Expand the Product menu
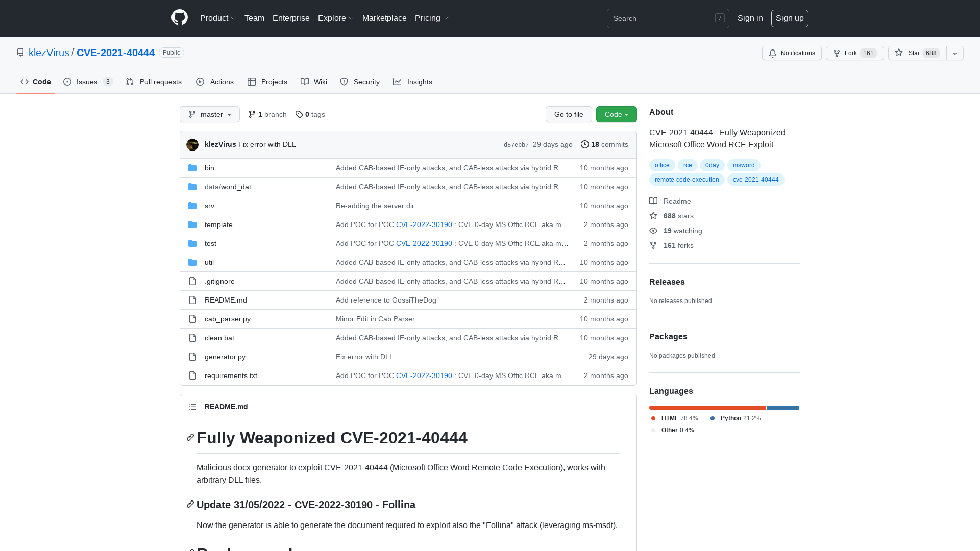The height and width of the screenshot is (551, 980). click(218, 18)
